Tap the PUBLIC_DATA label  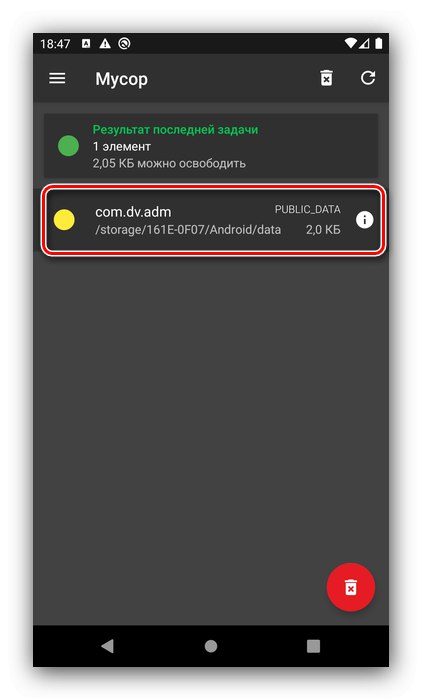tap(308, 209)
